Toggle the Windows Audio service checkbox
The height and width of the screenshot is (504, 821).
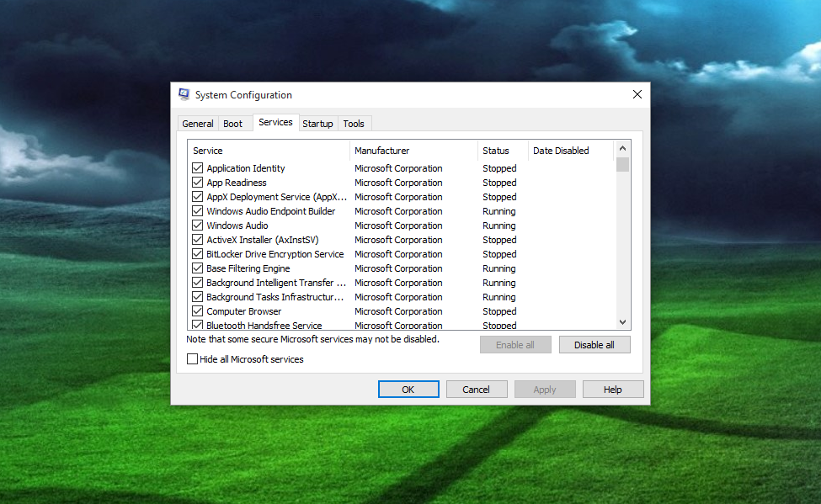coord(197,225)
